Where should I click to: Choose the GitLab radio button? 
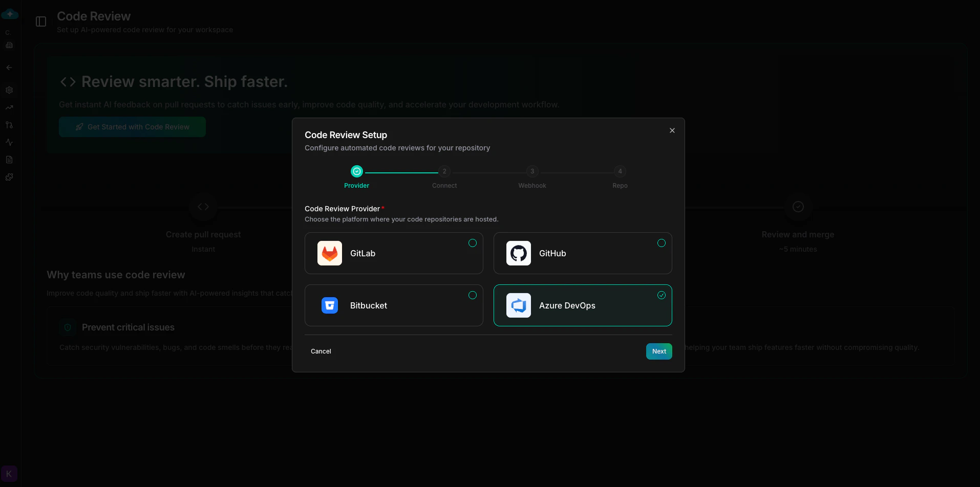[473, 243]
